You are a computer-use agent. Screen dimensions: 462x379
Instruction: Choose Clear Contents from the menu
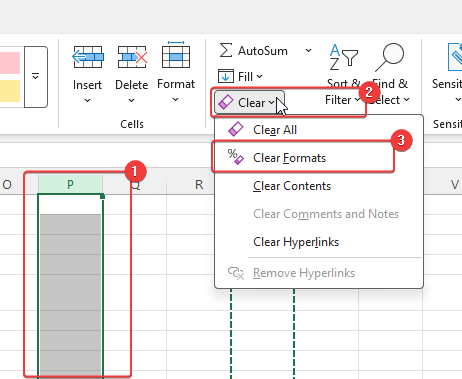coord(319,186)
